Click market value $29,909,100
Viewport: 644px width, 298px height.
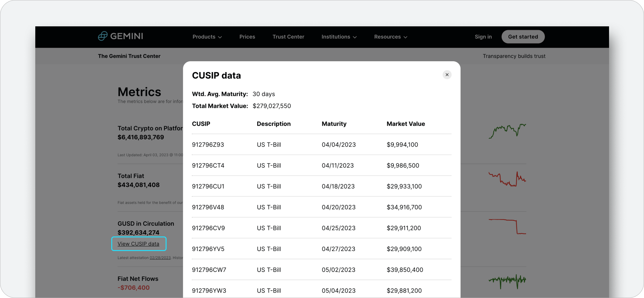point(404,249)
